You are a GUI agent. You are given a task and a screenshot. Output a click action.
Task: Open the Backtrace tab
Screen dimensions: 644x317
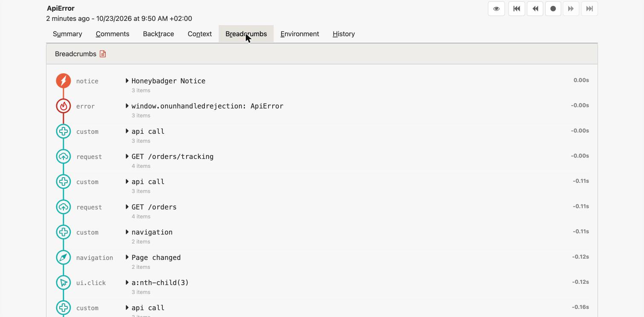coord(158,34)
